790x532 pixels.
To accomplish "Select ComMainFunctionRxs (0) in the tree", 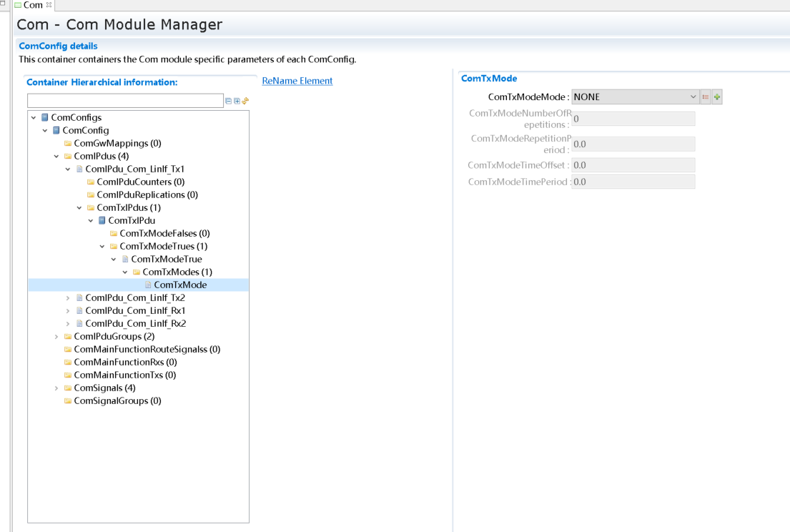I will (x=124, y=362).
